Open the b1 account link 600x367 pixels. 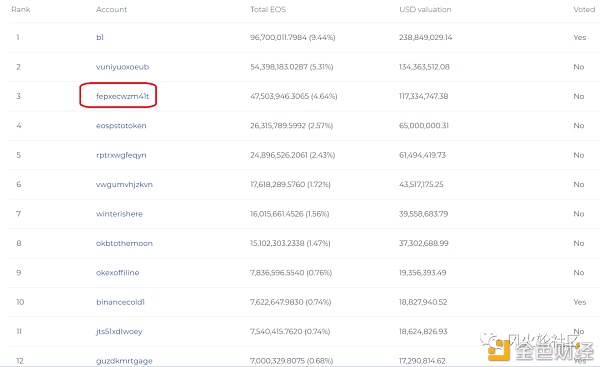tap(99, 38)
